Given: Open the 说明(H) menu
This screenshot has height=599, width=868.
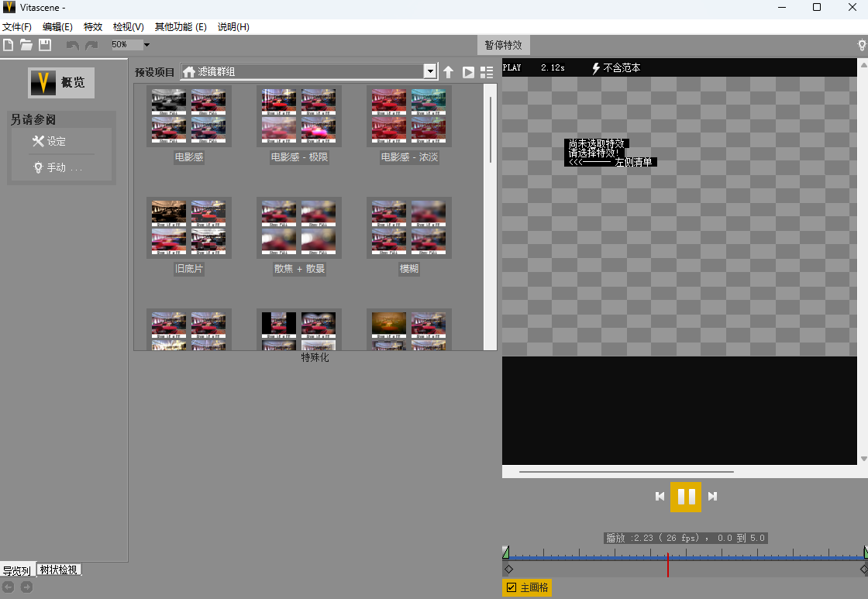Looking at the screenshot, I should coord(233,26).
